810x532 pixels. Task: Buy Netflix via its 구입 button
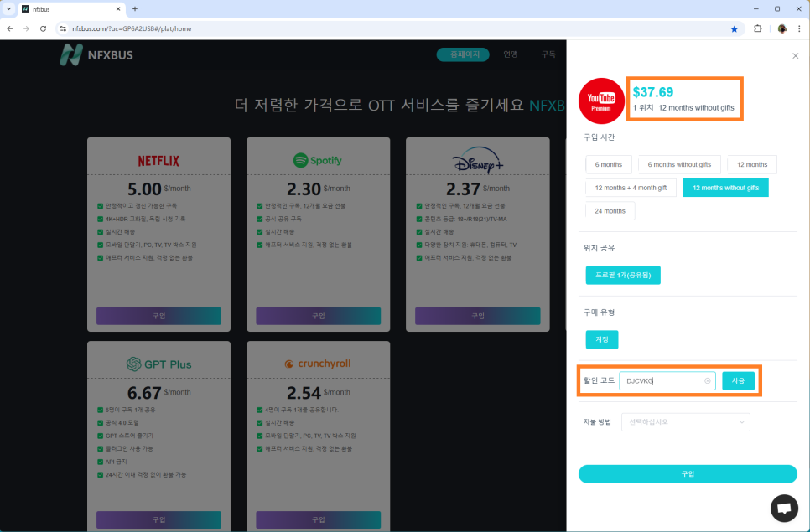pos(158,316)
